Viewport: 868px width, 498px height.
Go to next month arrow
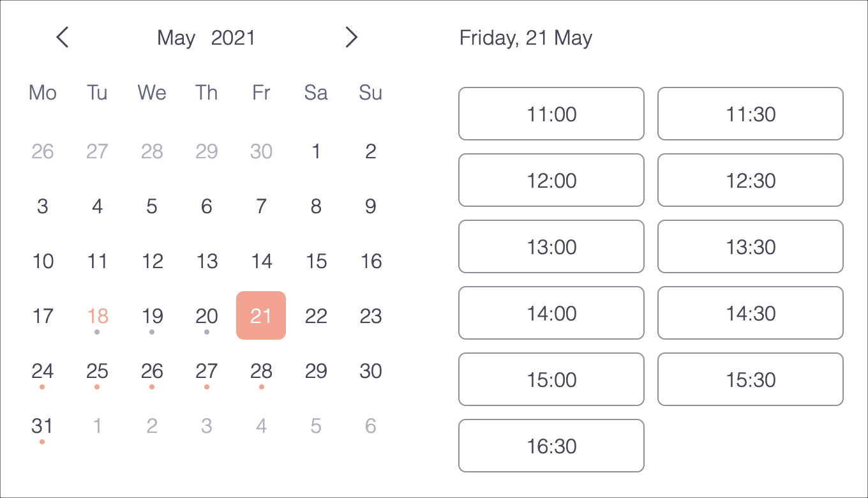tap(351, 38)
